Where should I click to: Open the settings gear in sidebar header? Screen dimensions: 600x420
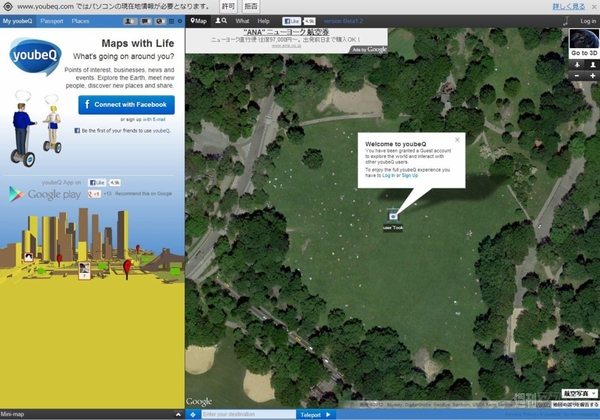click(x=180, y=21)
